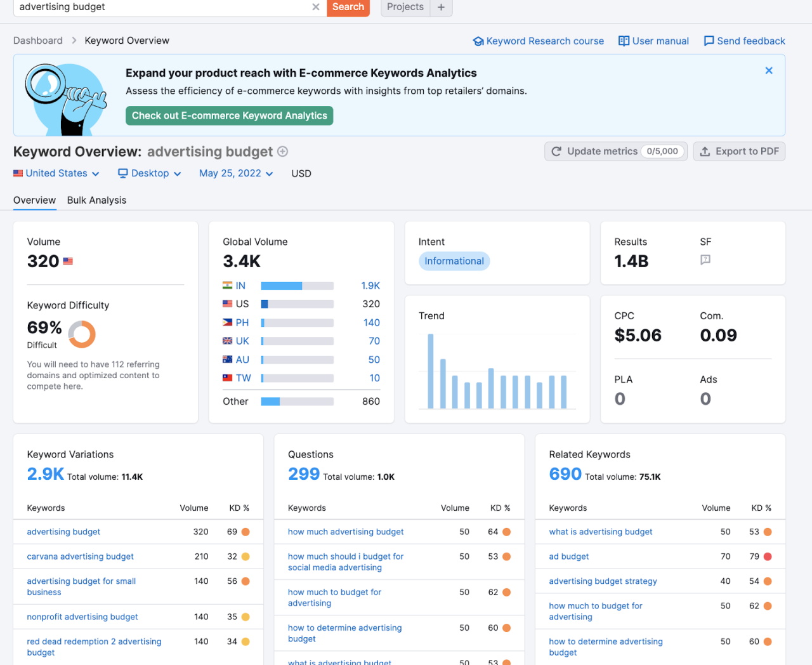Click the Keyword Difficulty donut chart
This screenshot has height=665, width=812.
pyautogui.click(x=82, y=334)
